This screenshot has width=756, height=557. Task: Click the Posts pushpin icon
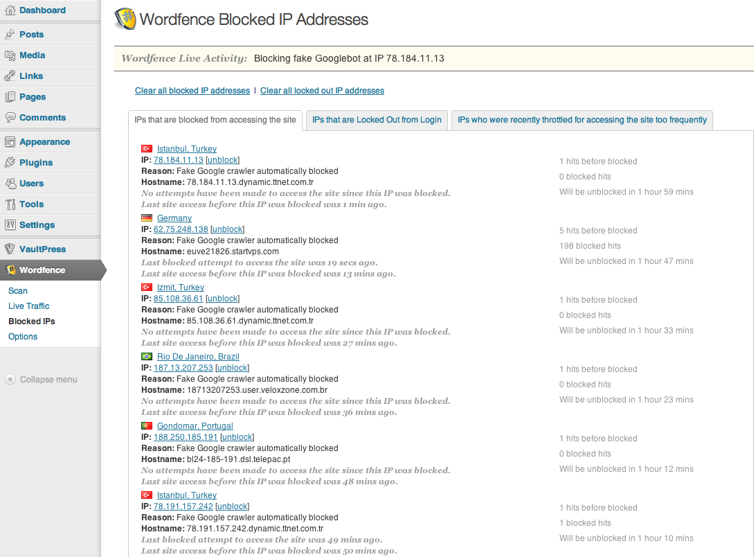click(10, 34)
